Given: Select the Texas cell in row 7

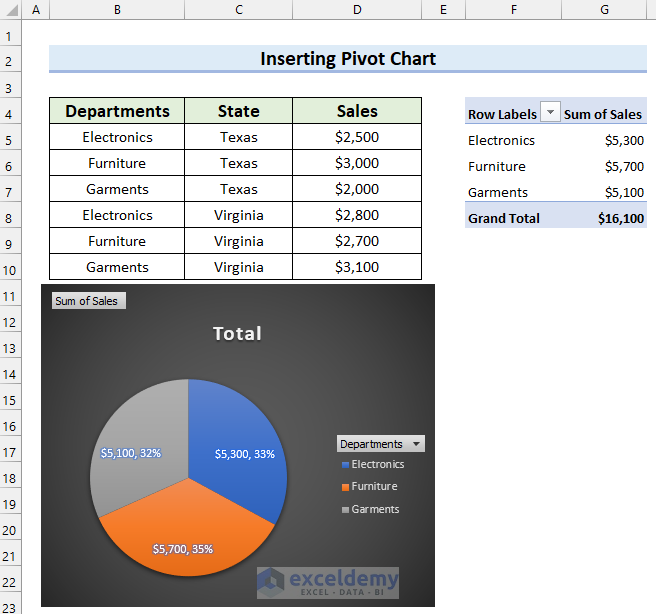Looking at the screenshot, I should [238, 189].
